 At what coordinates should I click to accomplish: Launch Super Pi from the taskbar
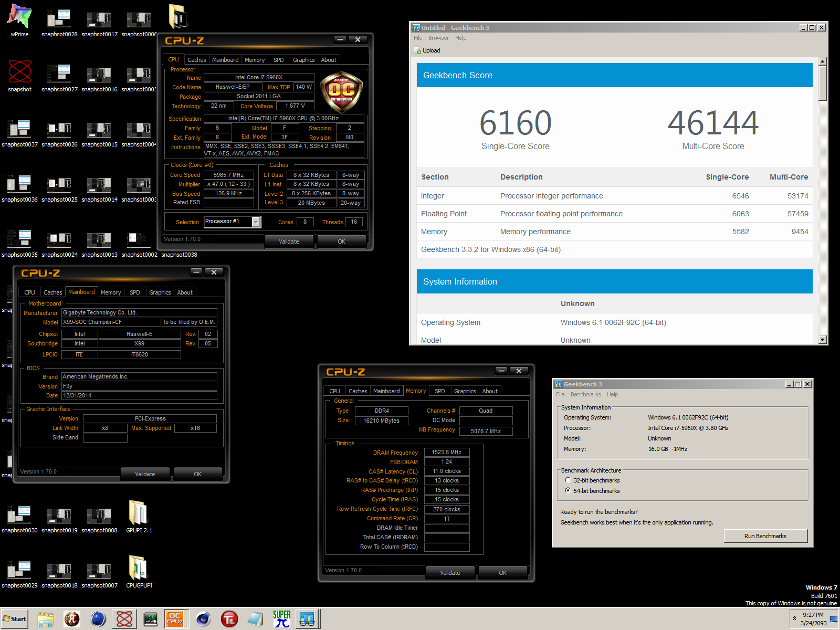pyautogui.click(x=281, y=619)
